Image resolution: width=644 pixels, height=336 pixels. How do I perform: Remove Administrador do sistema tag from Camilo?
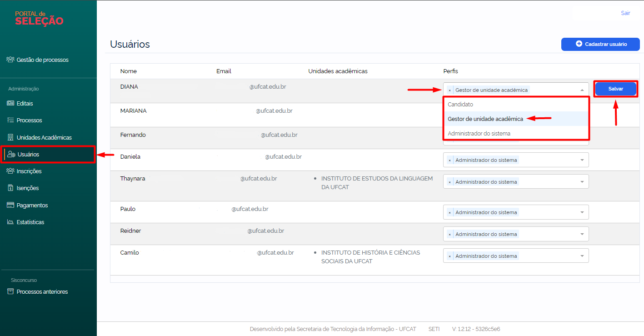pyautogui.click(x=449, y=256)
